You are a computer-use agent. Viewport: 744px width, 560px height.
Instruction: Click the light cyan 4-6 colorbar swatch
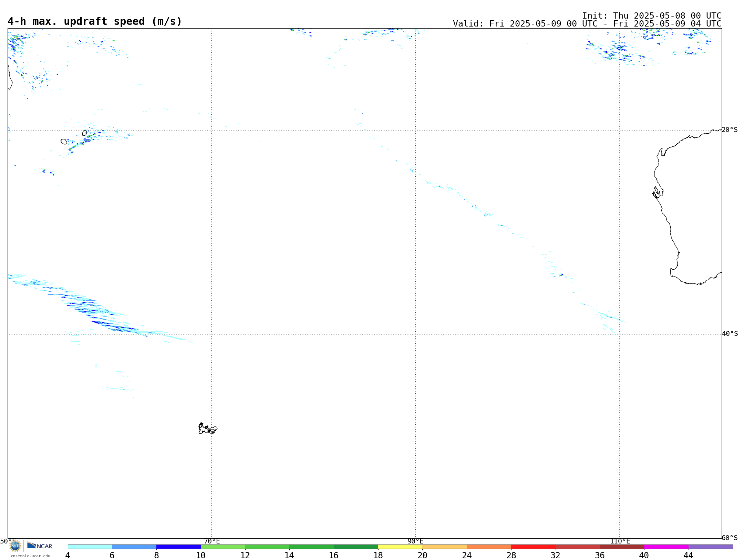(90, 547)
